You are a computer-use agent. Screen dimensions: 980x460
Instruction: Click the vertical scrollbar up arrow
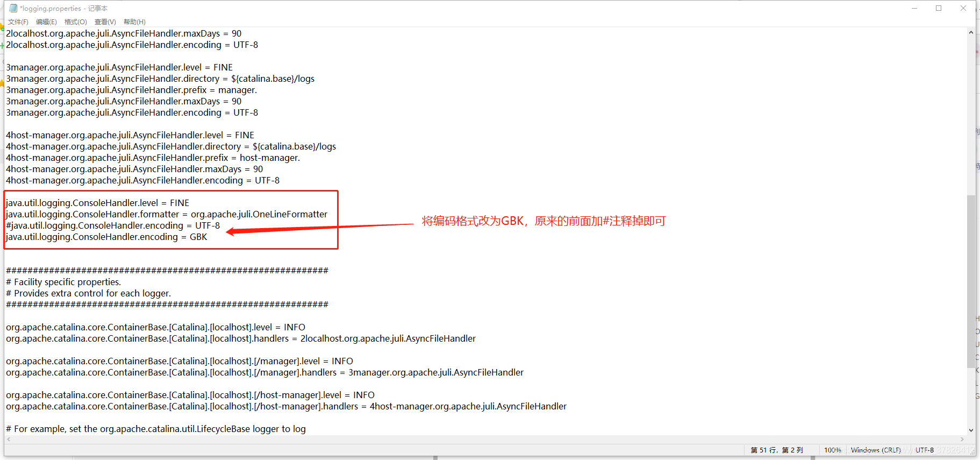pos(971,32)
